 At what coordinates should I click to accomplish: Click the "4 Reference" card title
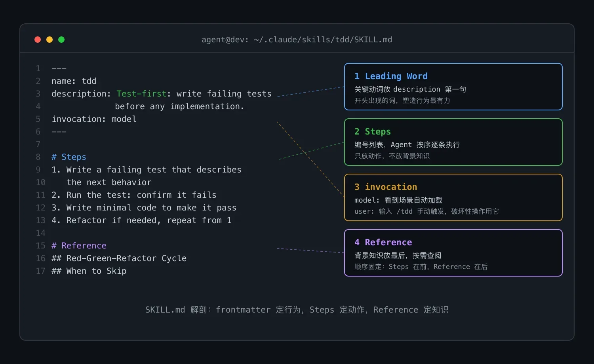pyautogui.click(x=383, y=242)
